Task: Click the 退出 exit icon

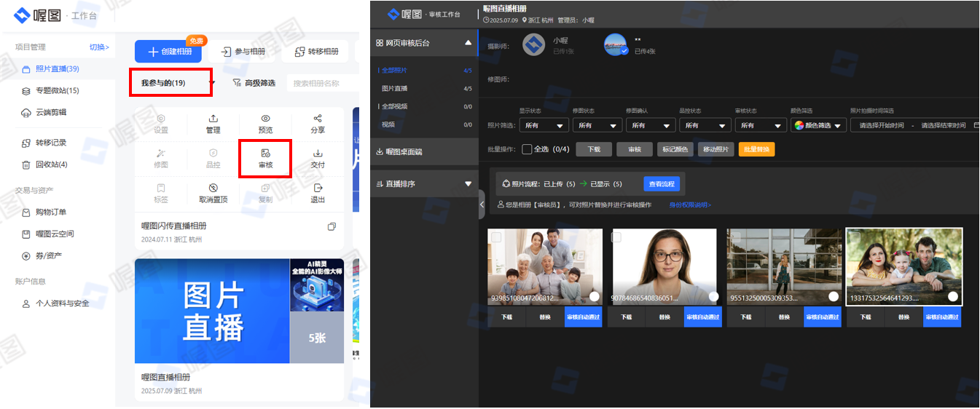Action: pos(318,188)
